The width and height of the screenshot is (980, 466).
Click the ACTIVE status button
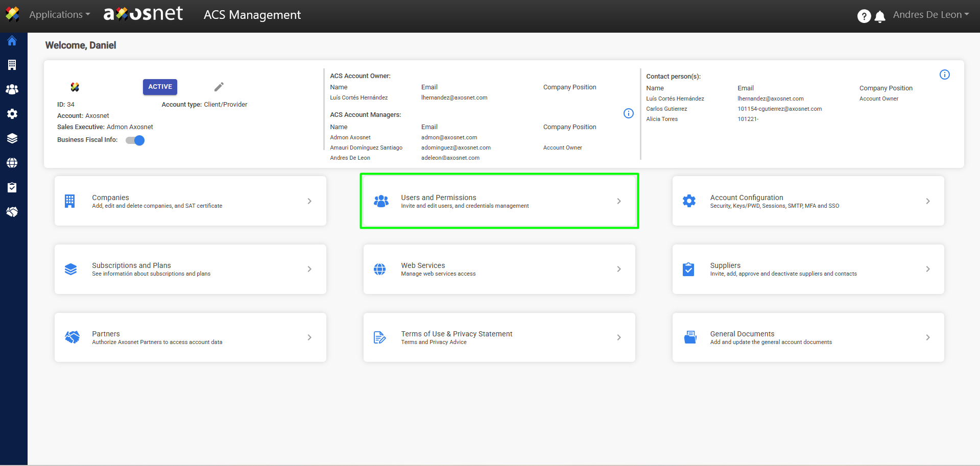160,87
